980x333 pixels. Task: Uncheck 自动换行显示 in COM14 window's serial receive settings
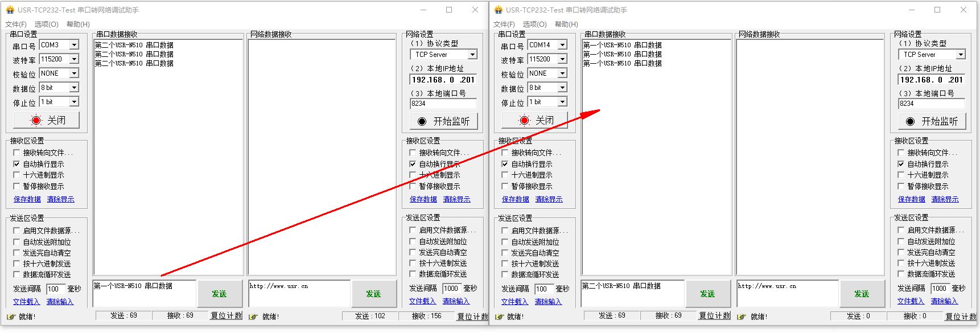505,164
